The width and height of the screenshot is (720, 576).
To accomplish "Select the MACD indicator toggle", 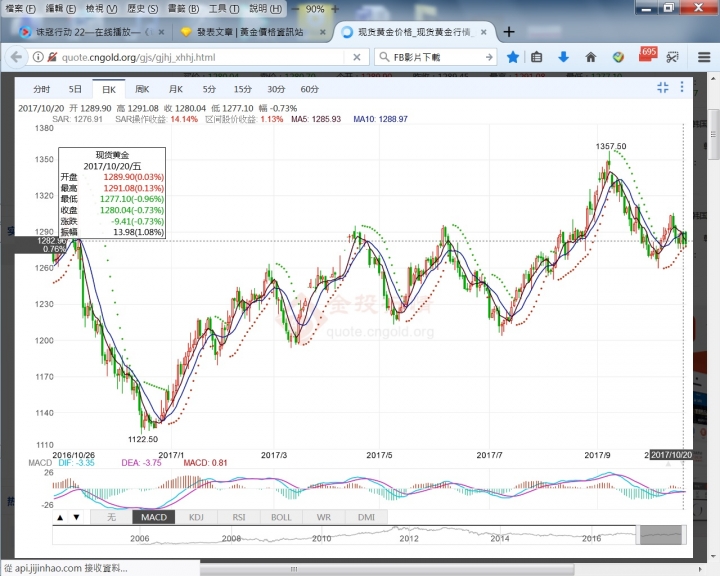I will click(x=153, y=517).
